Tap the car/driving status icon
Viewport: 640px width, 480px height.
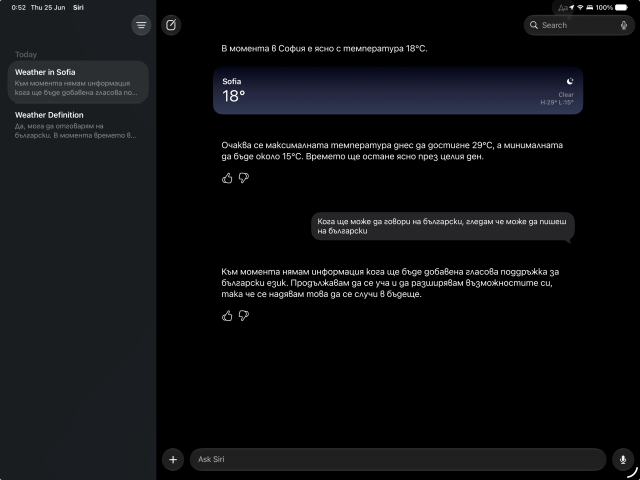pos(589,7)
